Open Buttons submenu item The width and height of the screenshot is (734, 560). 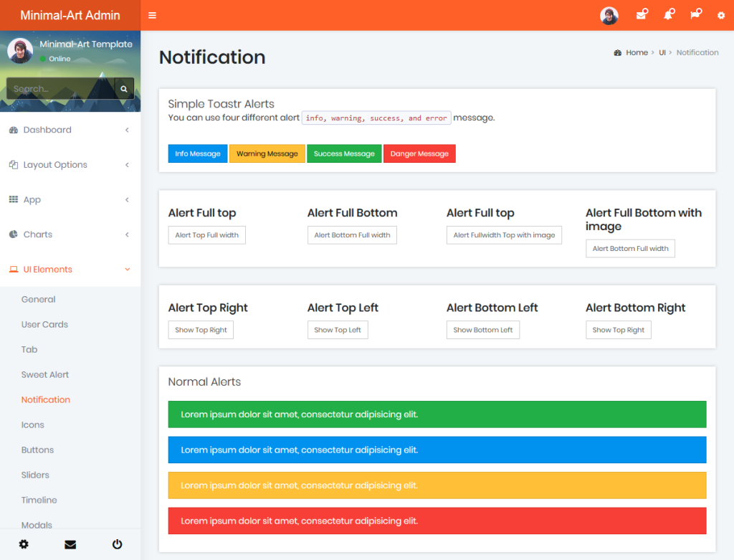point(37,450)
